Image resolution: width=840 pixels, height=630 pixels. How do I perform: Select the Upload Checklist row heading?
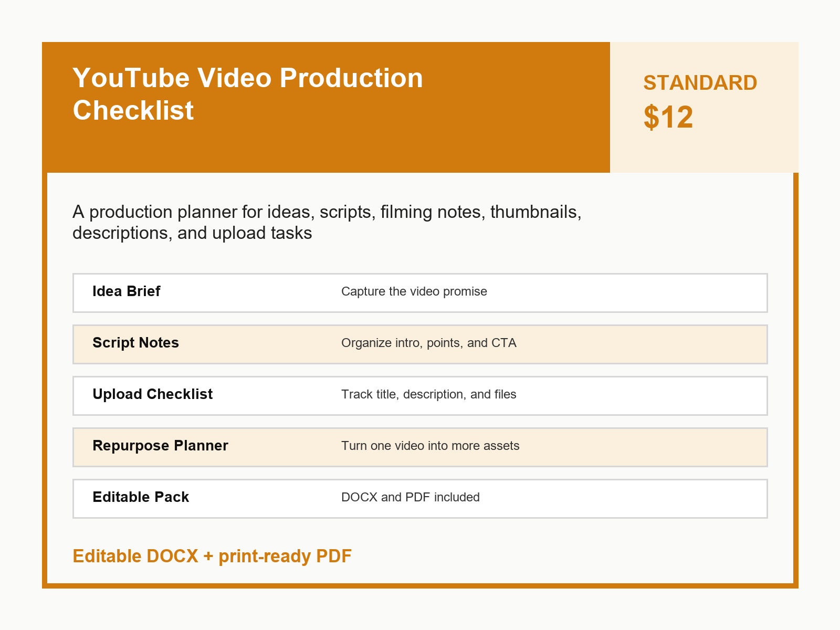click(152, 394)
